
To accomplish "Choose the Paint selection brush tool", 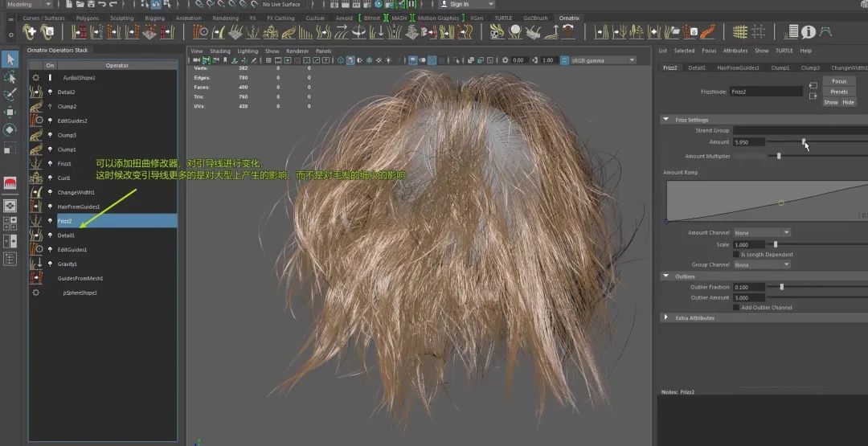I will click(x=10, y=95).
